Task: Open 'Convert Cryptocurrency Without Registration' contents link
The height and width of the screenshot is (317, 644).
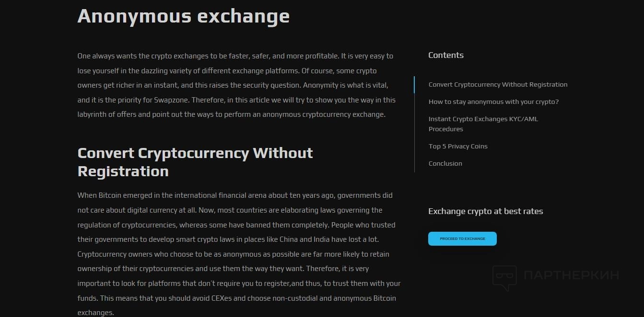Action: 498,85
